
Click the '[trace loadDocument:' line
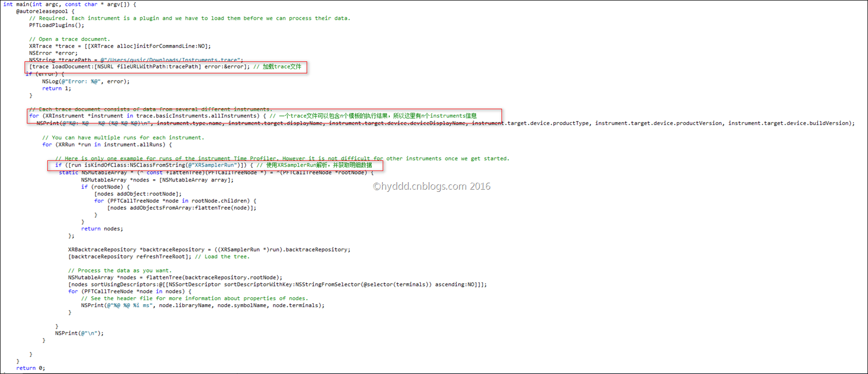tap(165, 67)
